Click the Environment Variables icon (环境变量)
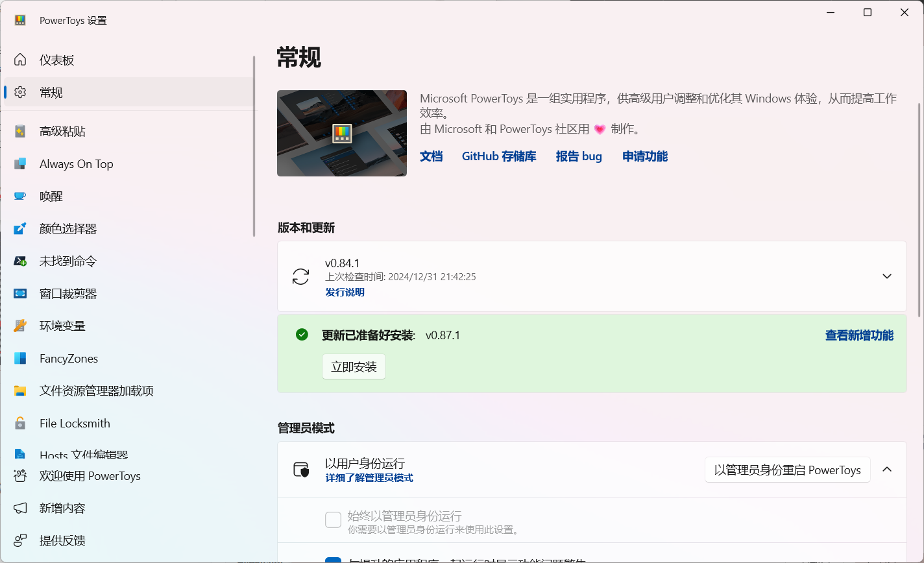 click(20, 326)
